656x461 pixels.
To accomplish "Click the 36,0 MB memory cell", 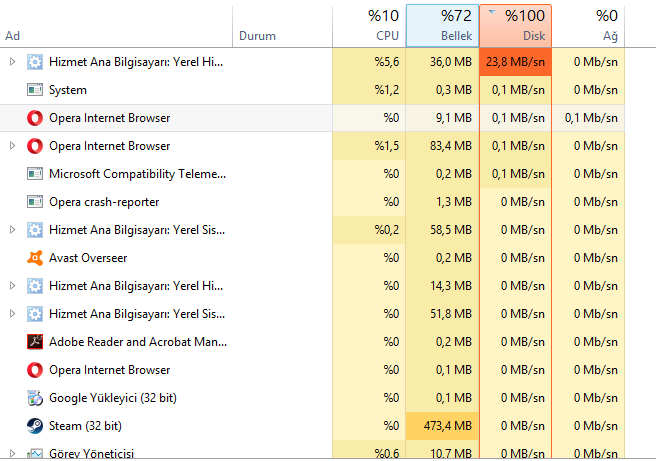I will [x=442, y=62].
